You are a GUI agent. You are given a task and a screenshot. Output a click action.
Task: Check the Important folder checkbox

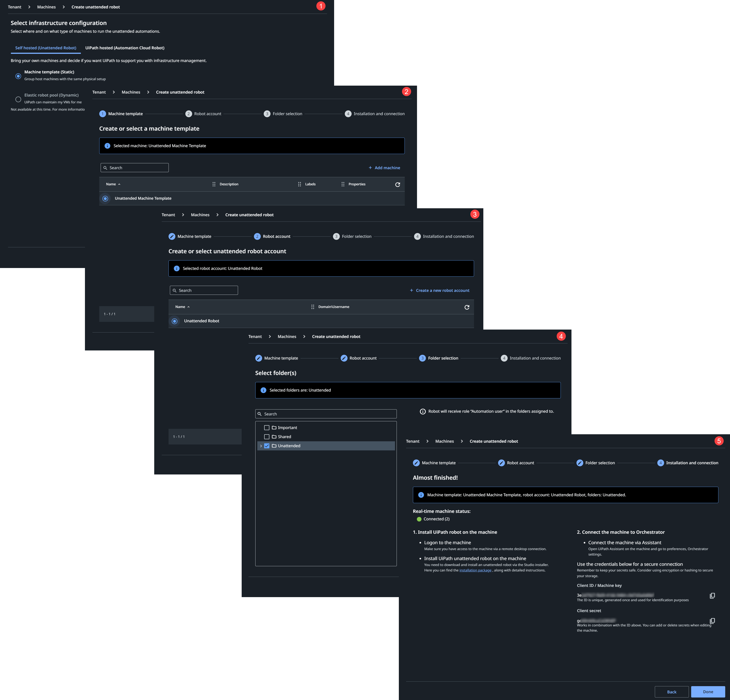click(x=267, y=427)
